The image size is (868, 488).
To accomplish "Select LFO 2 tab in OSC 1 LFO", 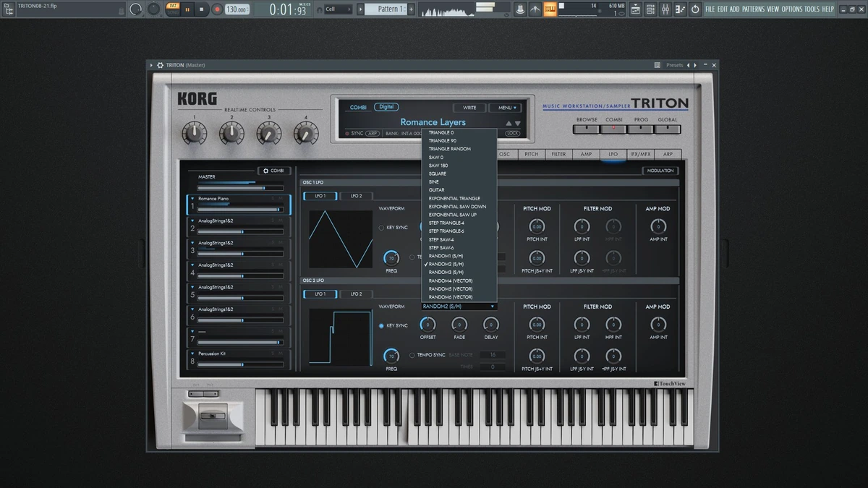I will 356,196.
